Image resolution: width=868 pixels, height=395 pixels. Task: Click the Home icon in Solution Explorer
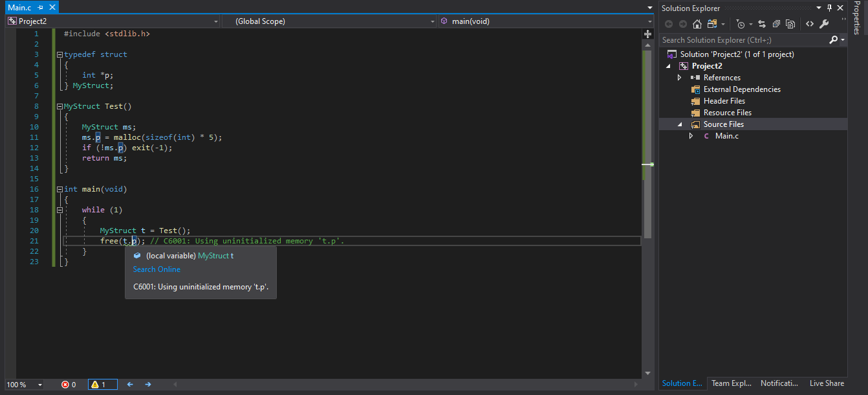(697, 24)
